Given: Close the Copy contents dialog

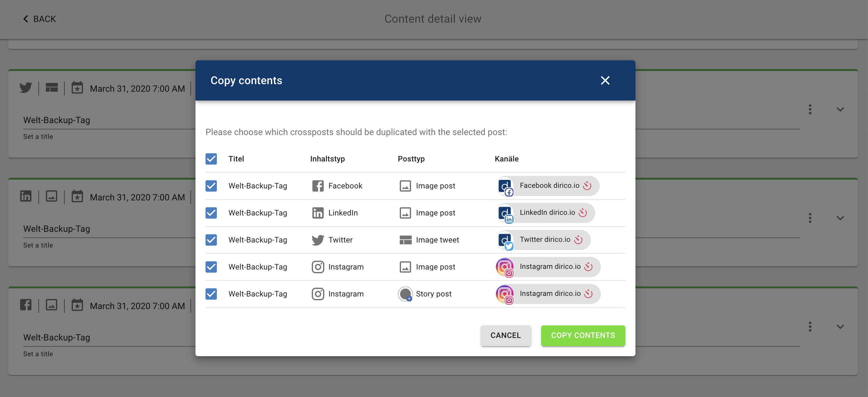Looking at the screenshot, I should click(605, 80).
